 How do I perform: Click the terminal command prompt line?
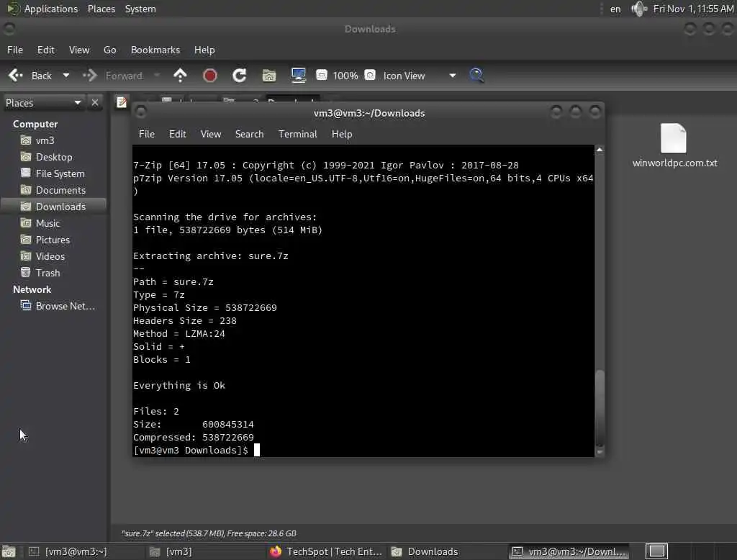click(196, 450)
